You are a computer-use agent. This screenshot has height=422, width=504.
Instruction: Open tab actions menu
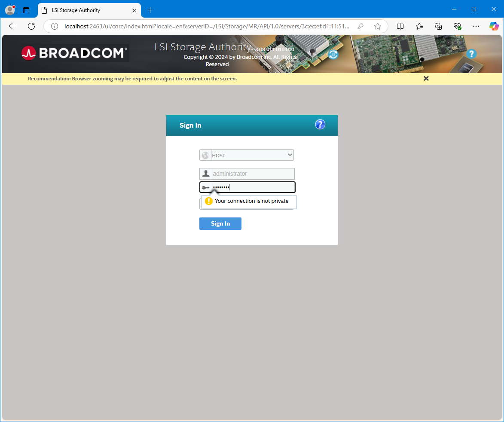point(26,10)
